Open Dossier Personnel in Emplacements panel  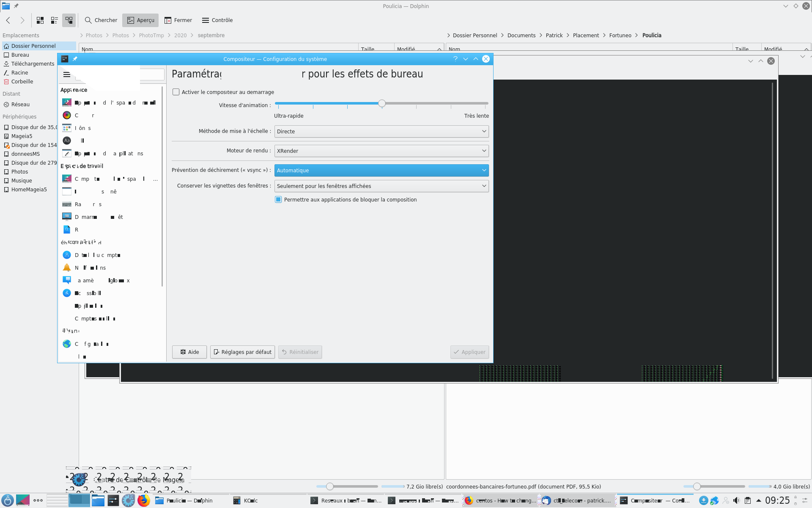click(x=39, y=46)
